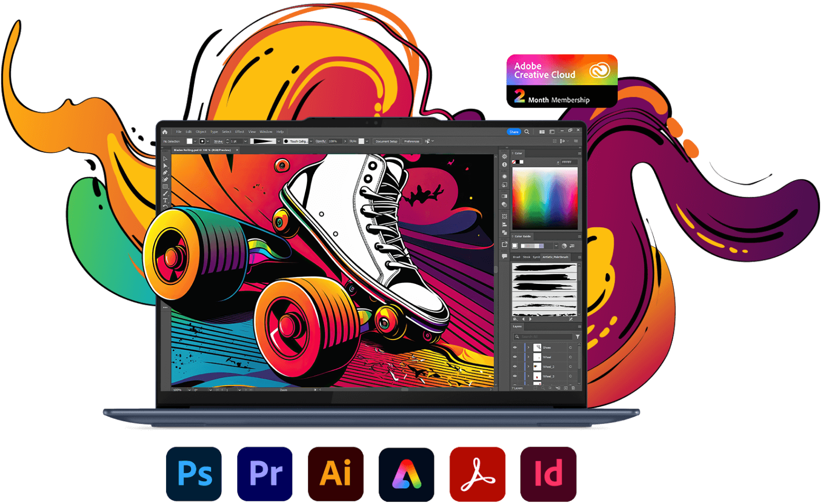Open the Align panel icon
The width and height of the screenshot is (823, 504).
click(x=505, y=224)
